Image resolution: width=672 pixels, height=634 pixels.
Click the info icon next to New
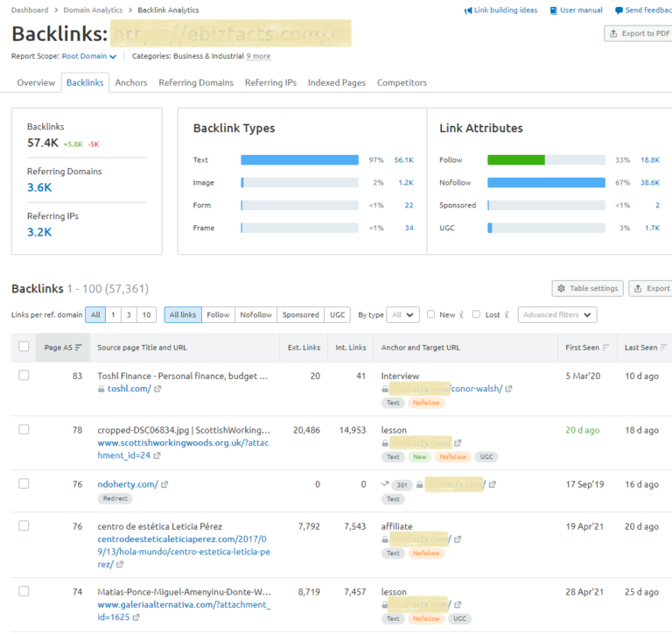click(461, 315)
